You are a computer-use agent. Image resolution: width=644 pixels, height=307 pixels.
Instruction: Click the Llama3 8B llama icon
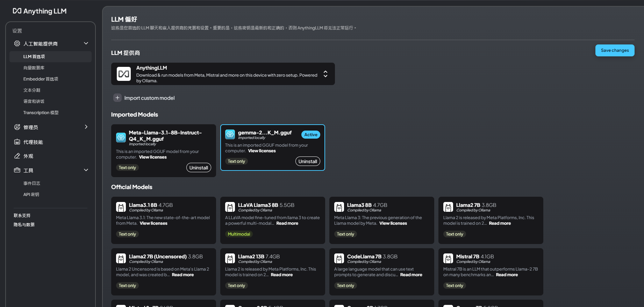(x=339, y=207)
